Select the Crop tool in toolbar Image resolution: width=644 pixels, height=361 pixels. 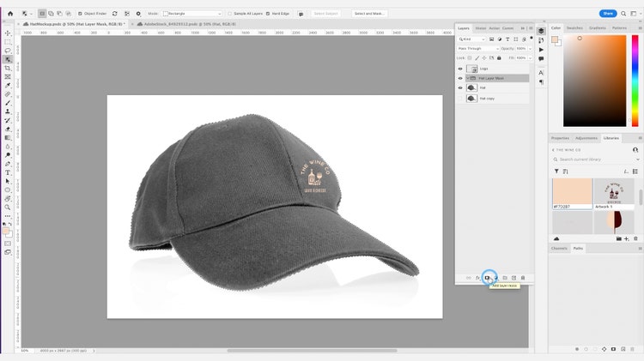click(8, 68)
